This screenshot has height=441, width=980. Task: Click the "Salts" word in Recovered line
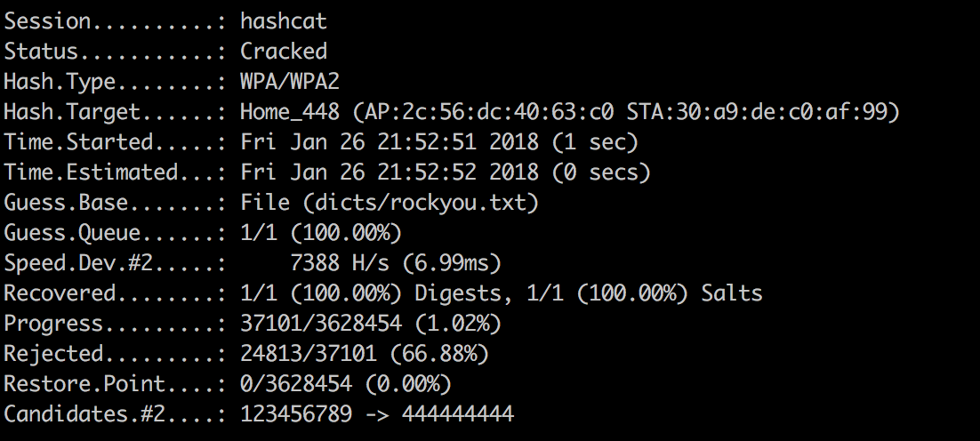[x=731, y=293]
